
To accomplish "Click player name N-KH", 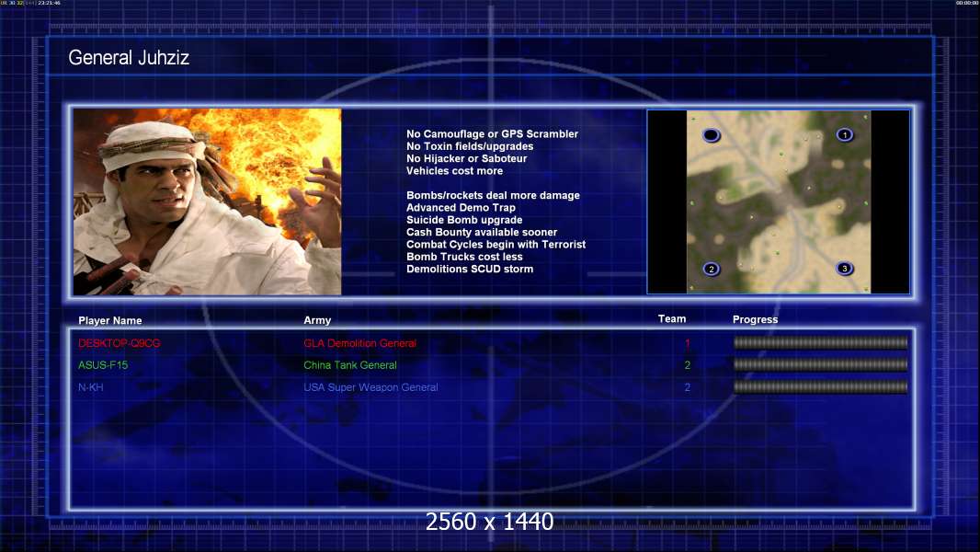I will pos(91,387).
